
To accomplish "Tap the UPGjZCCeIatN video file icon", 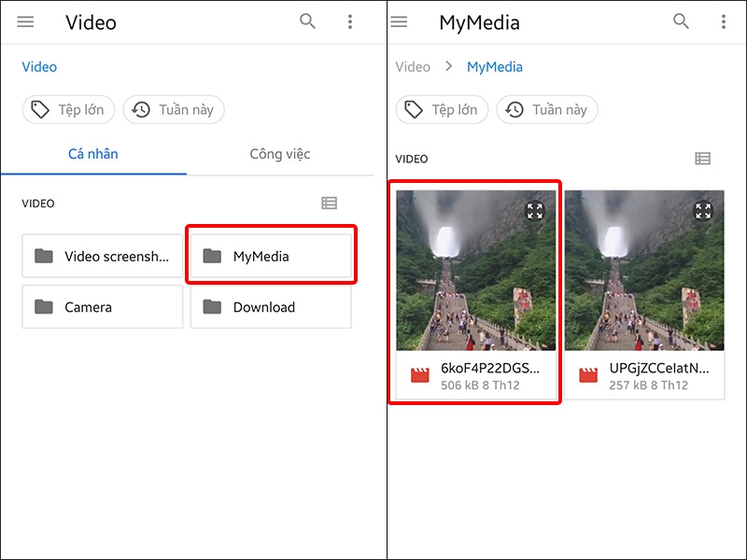I will (x=588, y=375).
